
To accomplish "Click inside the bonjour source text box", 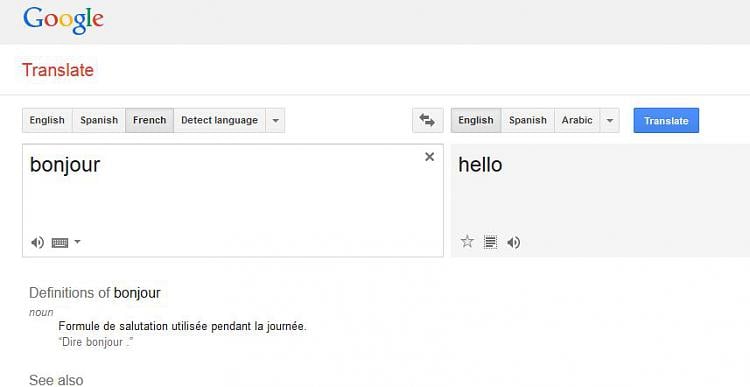I will 232,200.
